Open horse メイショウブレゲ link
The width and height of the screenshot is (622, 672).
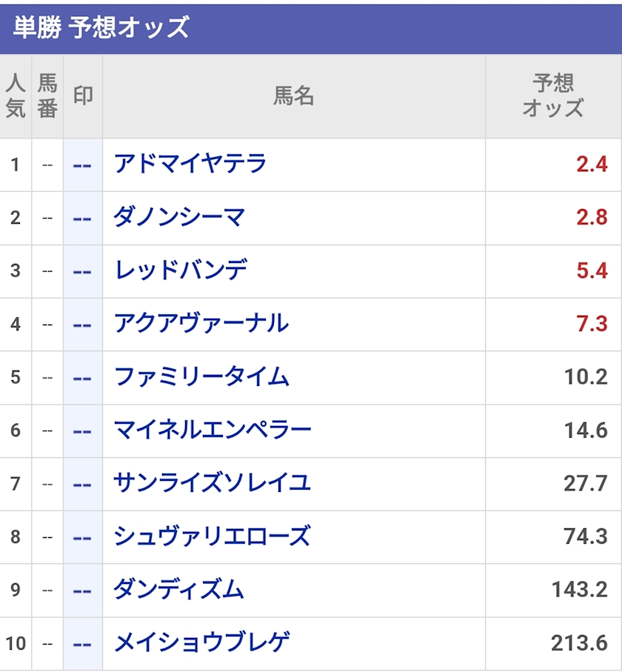point(201,643)
